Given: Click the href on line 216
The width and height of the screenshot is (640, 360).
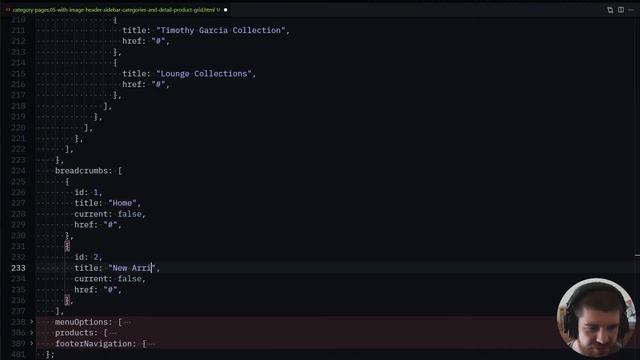Looking at the screenshot, I should click(x=146, y=84).
